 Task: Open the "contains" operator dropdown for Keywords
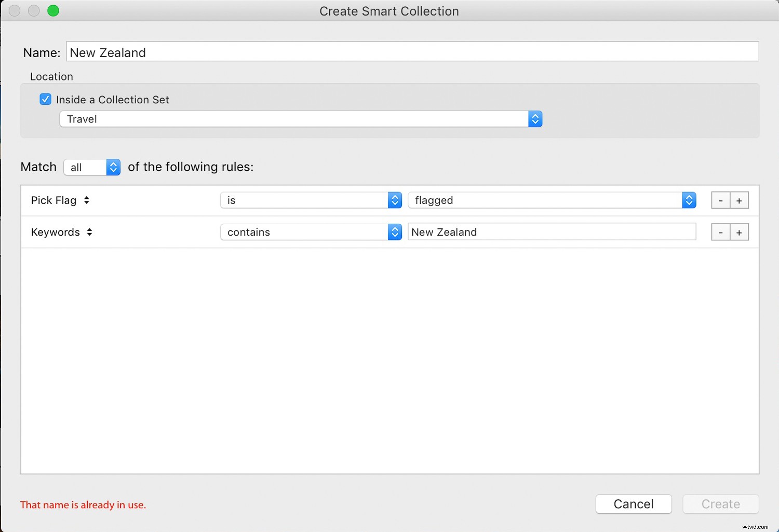tap(311, 232)
